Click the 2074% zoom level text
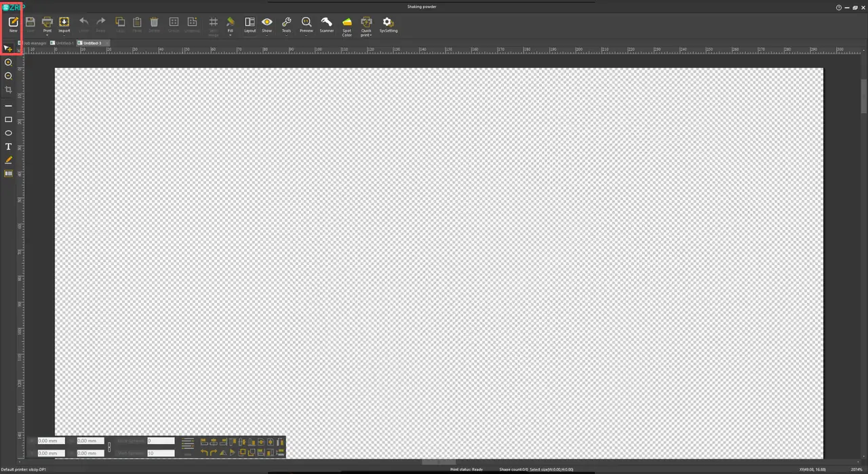Screen dimensions: 868x474 [856, 469]
